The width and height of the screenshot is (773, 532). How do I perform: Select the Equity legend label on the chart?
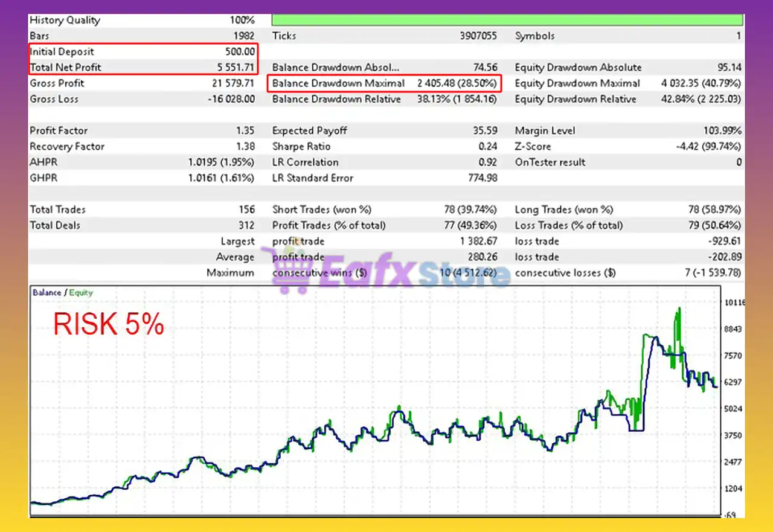pyautogui.click(x=81, y=293)
